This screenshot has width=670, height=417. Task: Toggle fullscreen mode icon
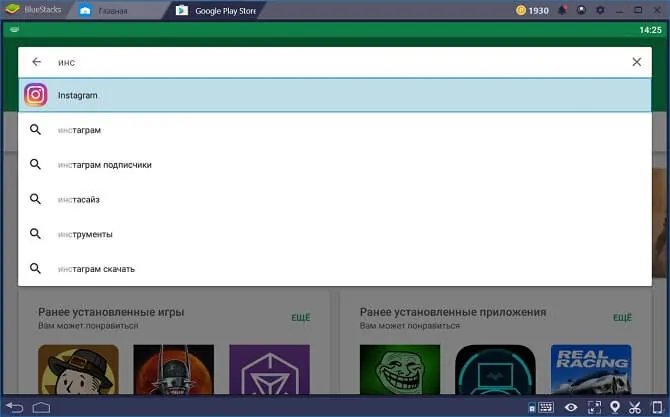pyautogui.click(x=594, y=407)
